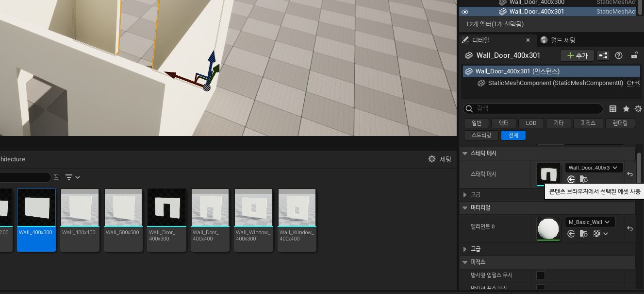Click StaticMeshComponent icon in component tree
This screenshot has width=644, height=294.
pyautogui.click(x=481, y=83)
